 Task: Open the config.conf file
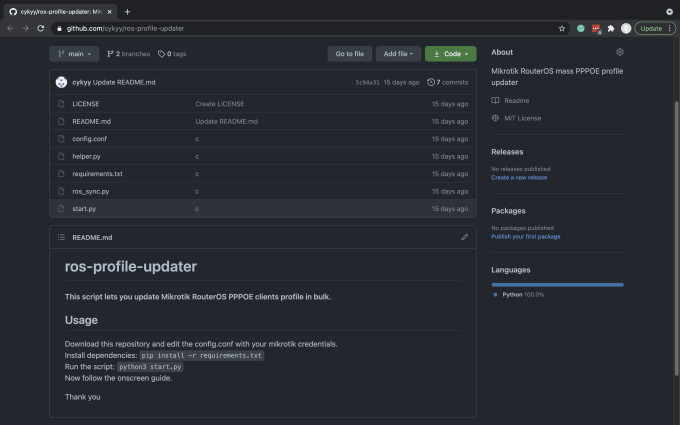(89, 139)
